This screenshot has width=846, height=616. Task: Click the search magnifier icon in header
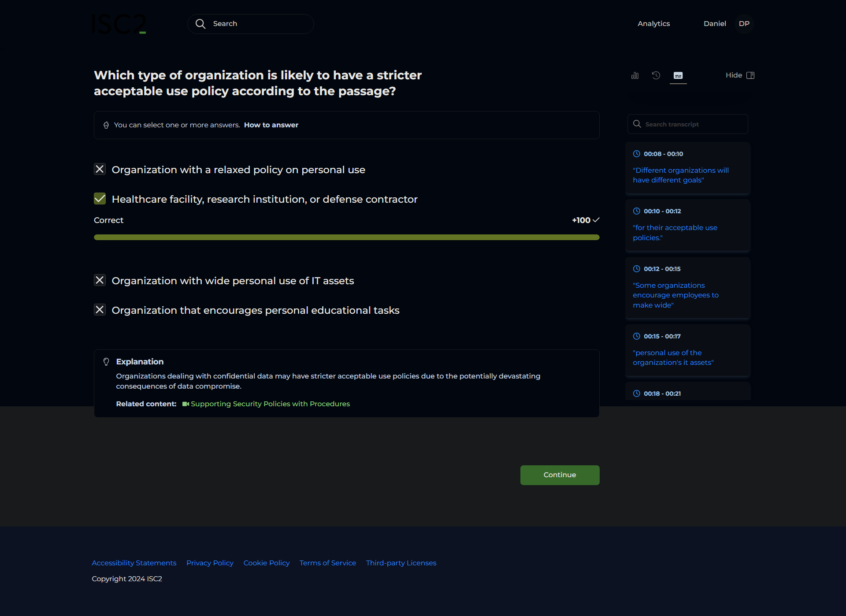pos(200,24)
